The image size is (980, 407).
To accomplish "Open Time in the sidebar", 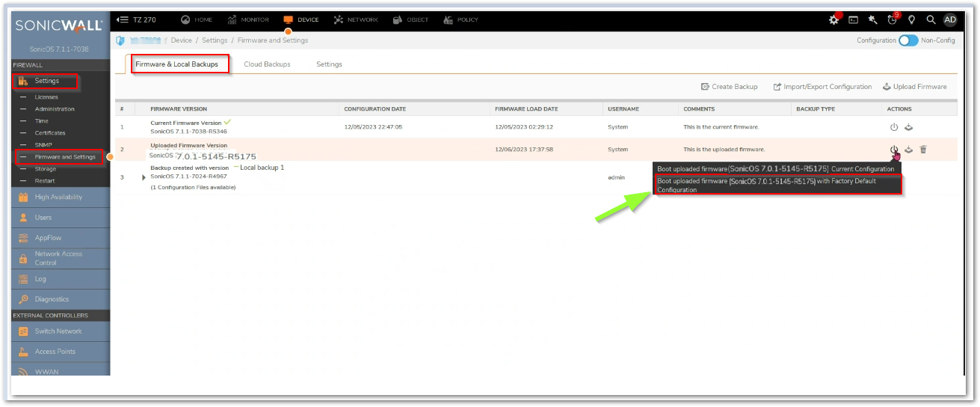I will (42, 121).
